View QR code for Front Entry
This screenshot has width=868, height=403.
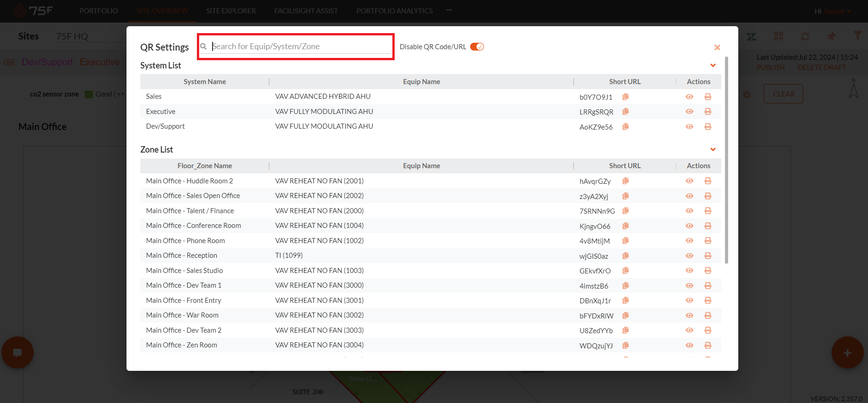point(689,301)
